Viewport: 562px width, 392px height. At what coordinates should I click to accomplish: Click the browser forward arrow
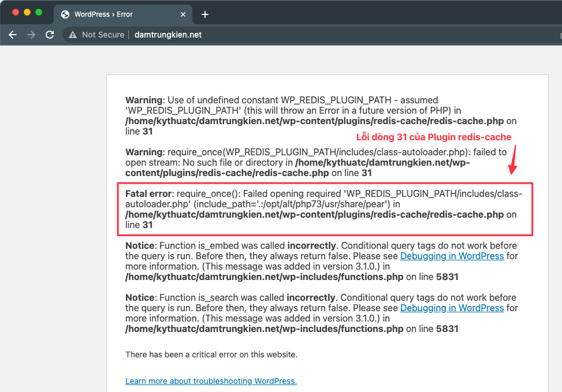tap(31, 35)
